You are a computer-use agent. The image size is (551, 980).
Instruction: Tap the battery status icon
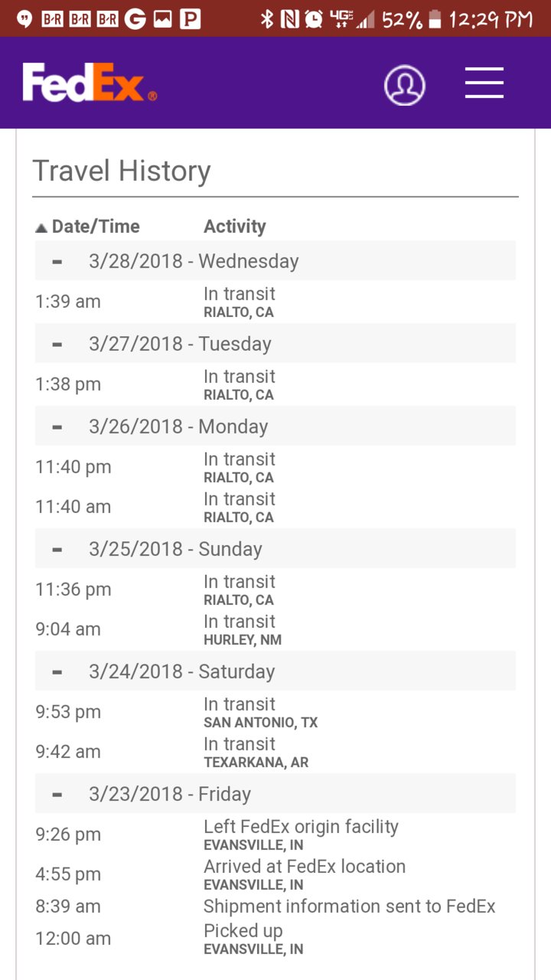pos(435,19)
